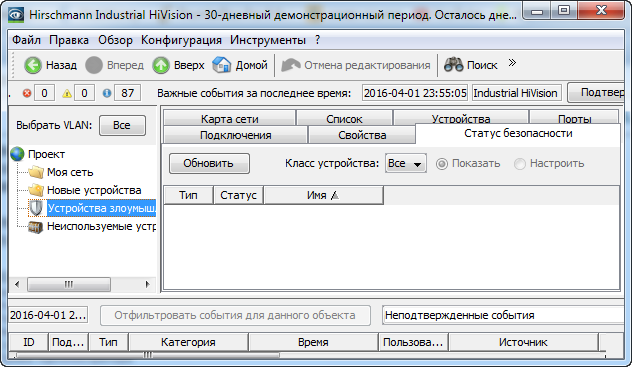Click the 2016-04-01 2... date field at bottom
The width and height of the screenshot is (632, 367).
(x=48, y=315)
